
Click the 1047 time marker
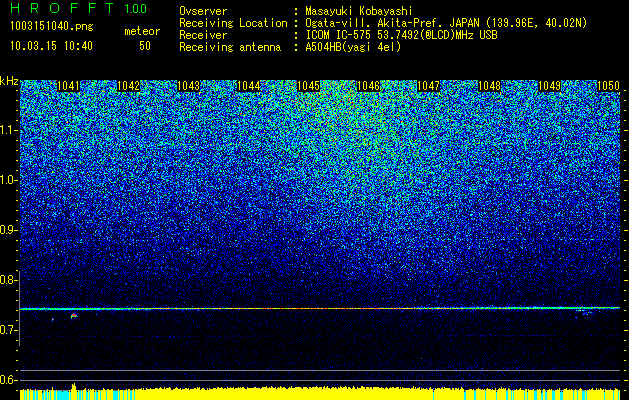click(429, 86)
